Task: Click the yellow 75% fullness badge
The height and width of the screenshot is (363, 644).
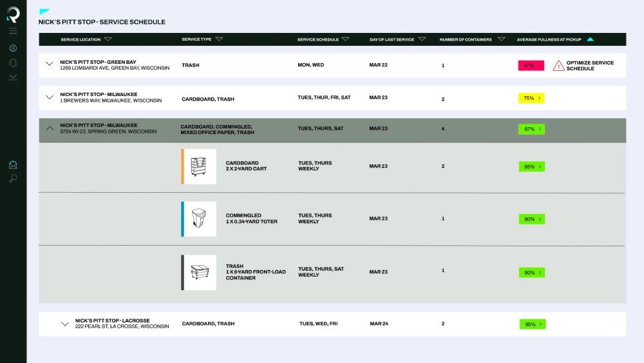Action: (531, 98)
